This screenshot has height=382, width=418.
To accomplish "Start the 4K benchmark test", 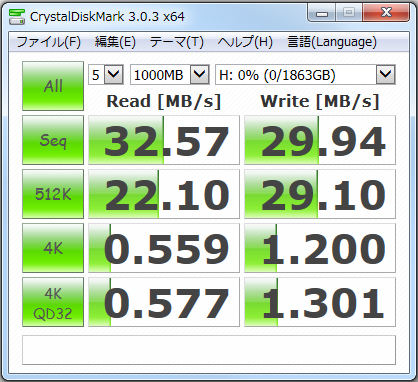I will [53, 248].
